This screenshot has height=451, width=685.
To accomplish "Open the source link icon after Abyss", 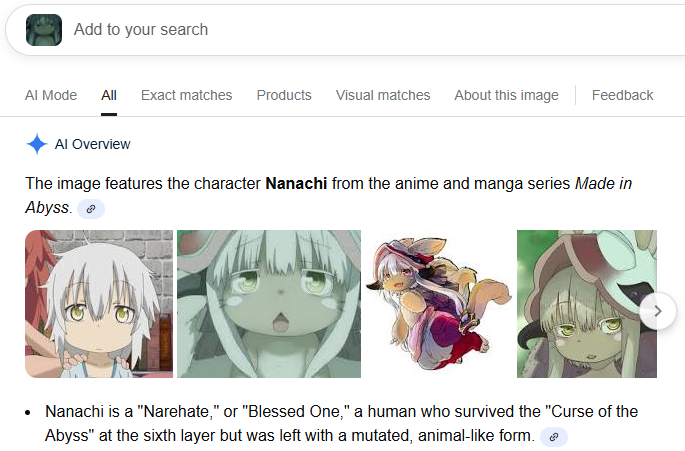I will tap(91, 209).
